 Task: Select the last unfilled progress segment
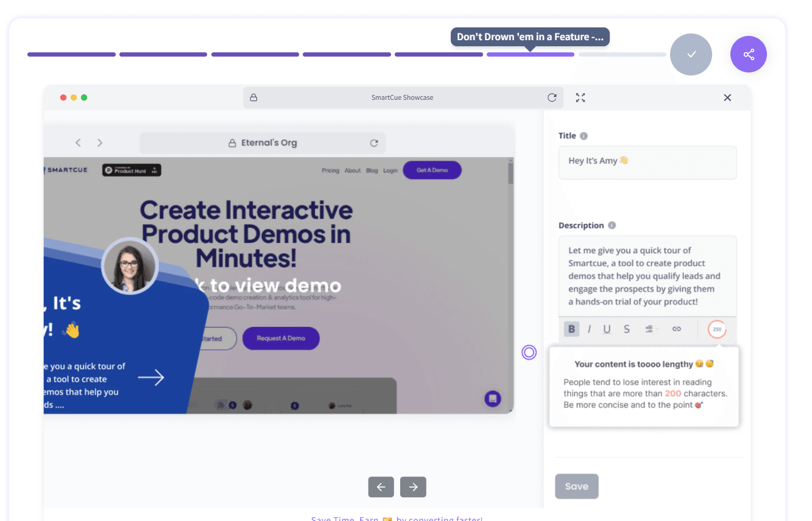click(623, 55)
